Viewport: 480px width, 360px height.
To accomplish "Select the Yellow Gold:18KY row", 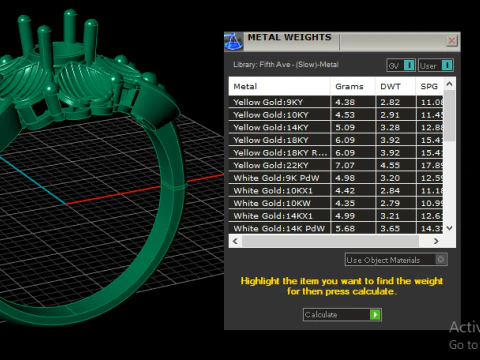I will tap(336, 140).
